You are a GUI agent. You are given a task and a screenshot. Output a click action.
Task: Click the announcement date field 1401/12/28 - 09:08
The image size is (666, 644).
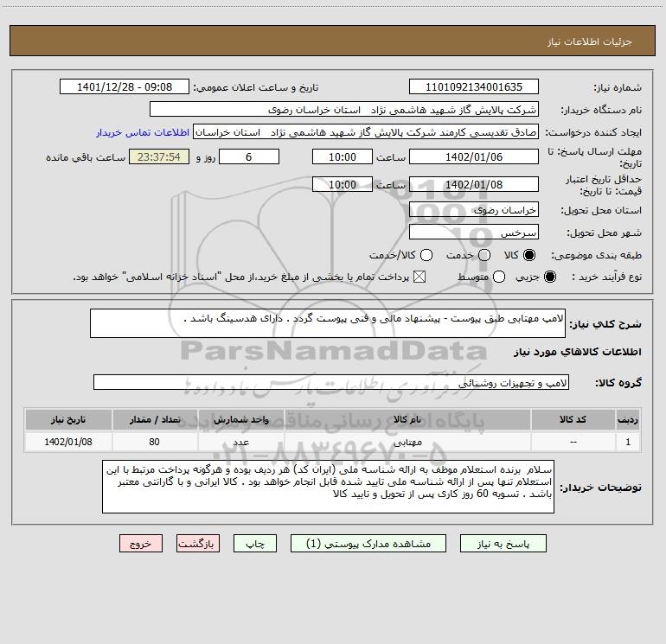[x=125, y=86]
